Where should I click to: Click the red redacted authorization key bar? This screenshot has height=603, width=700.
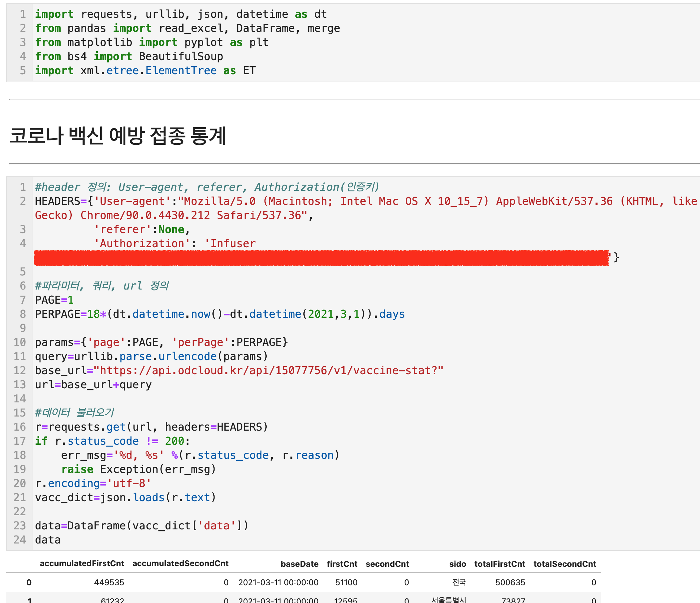point(321,258)
